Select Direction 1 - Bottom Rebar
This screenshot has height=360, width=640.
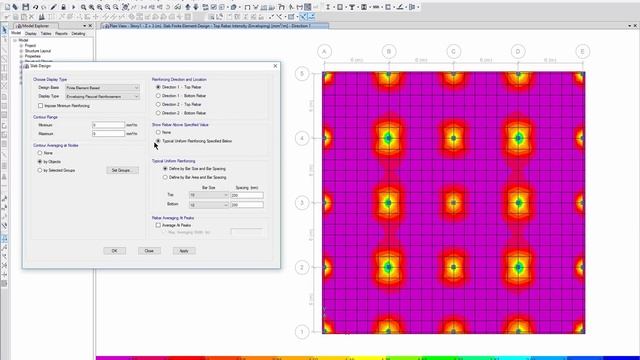tap(158, 96)
